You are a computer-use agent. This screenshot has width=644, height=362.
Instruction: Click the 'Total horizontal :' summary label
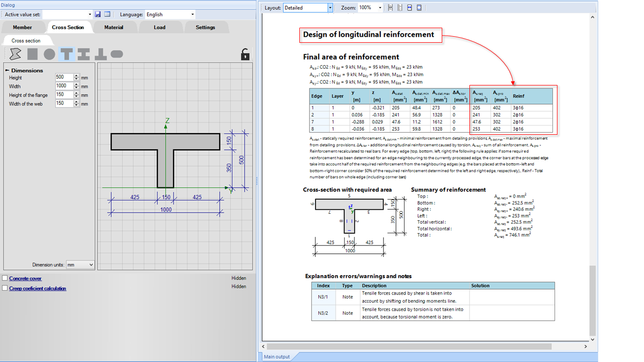click(434, 228)
